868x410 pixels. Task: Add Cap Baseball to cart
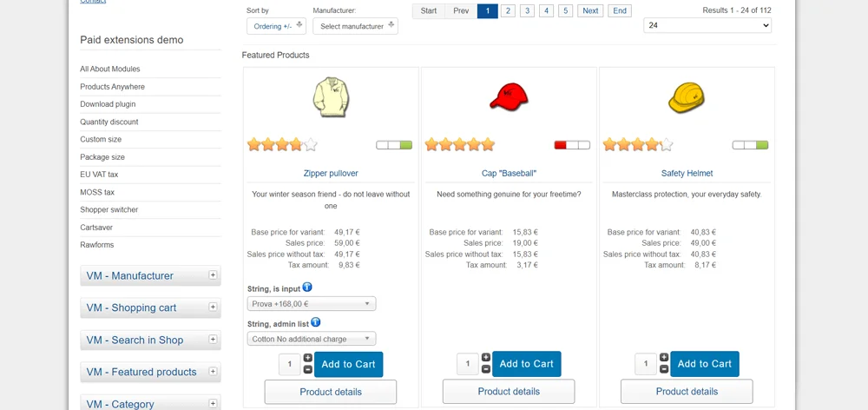[x=527, y=363]
